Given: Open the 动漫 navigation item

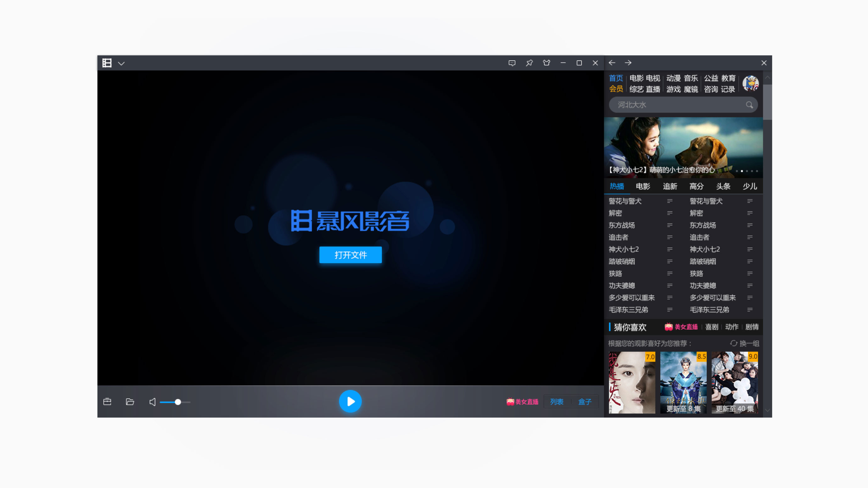Looking at the screenshot, I should [x=674, y=78].
